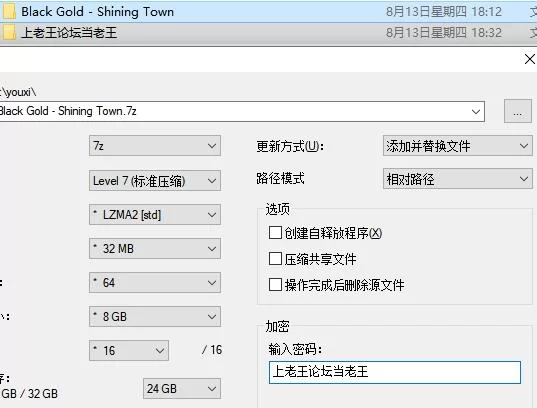This screenshot has width=537, height=408.
Task: Open the 24 GB memory limit dropdown
Action: click(182, 388)
